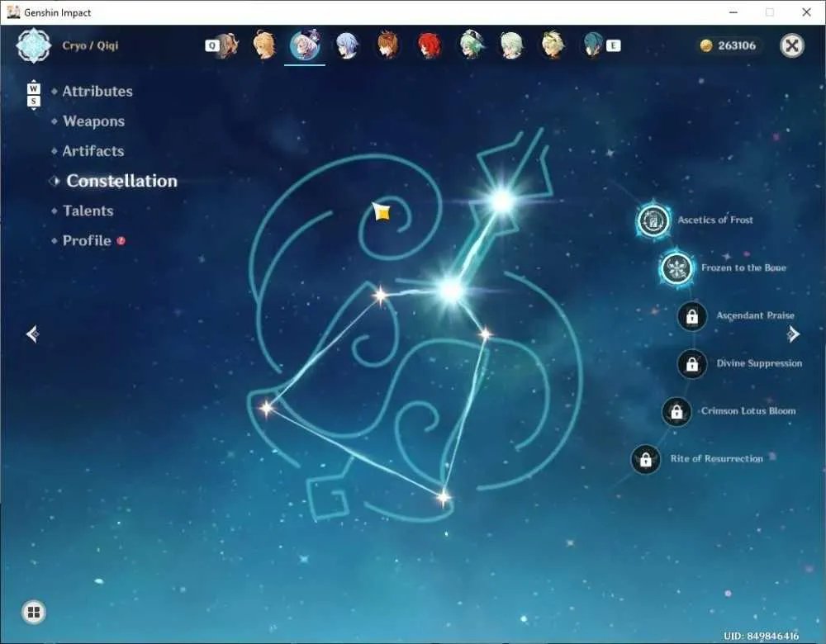Viewport: 826px width, 644px height.
Task: Go to the Weapons section
Action: pos(94,121)
